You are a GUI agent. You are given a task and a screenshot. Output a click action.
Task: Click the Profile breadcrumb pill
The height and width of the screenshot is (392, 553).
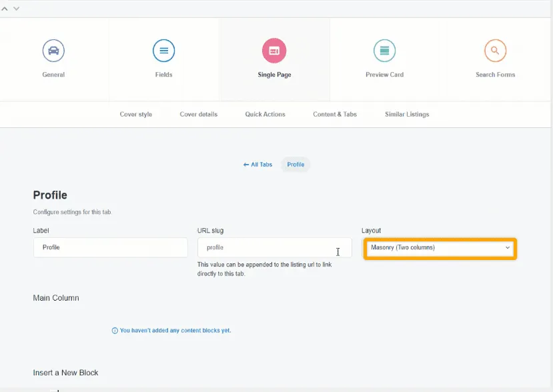coord(296,165)
